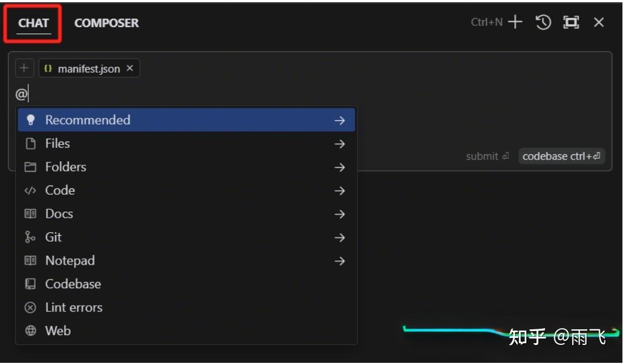623x364 pixels.
Task: Click the Lint errors icon
Action: [x=30, y=307]
